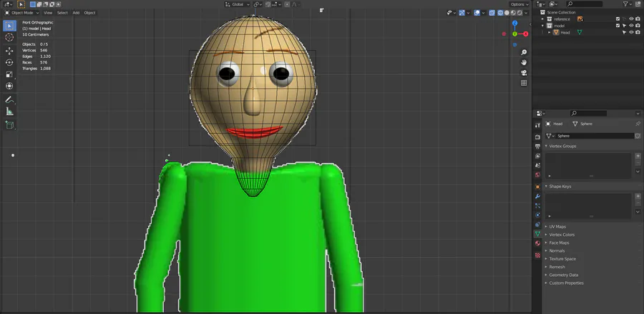Collapse the Vertex Groups panel

click(x=546, y=146)
